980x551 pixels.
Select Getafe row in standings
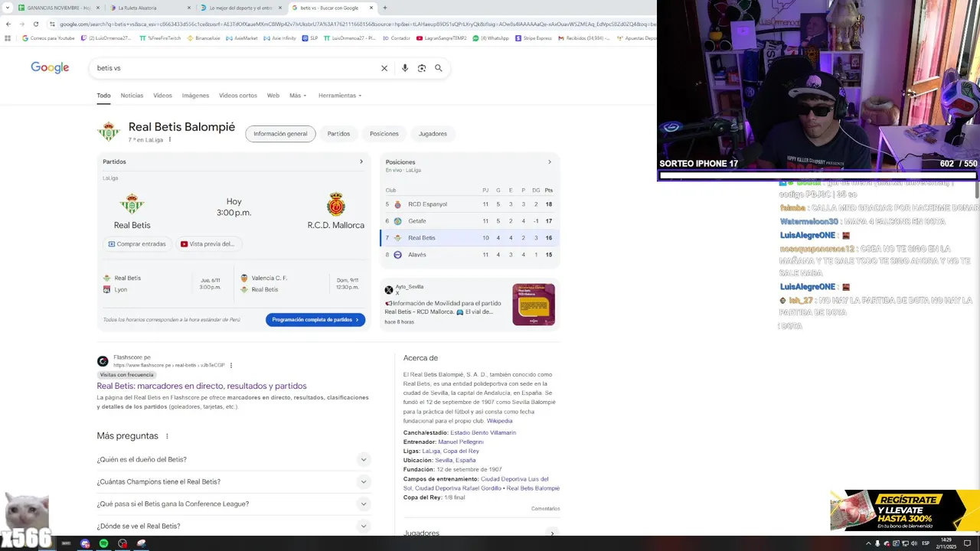(x=469, y=221)
